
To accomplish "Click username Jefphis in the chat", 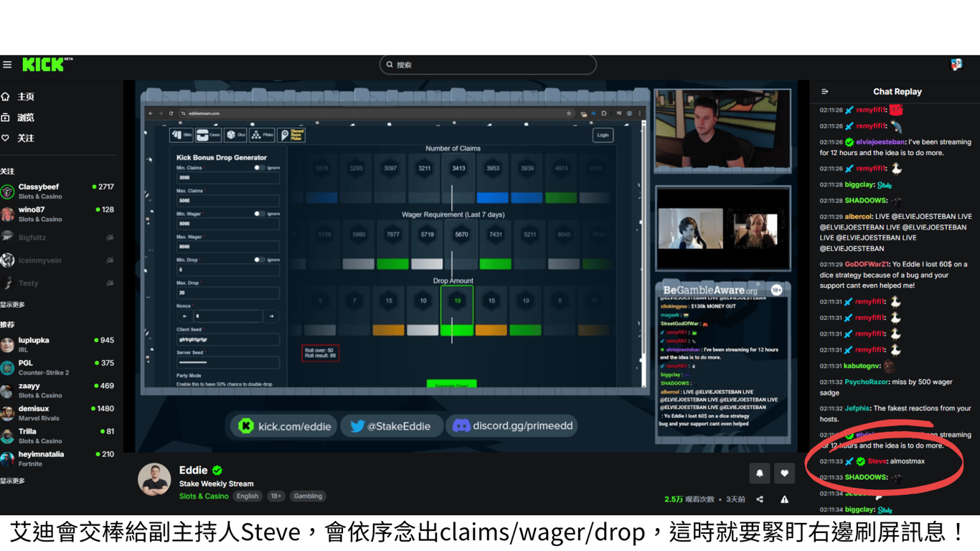I will click(857, 408).
